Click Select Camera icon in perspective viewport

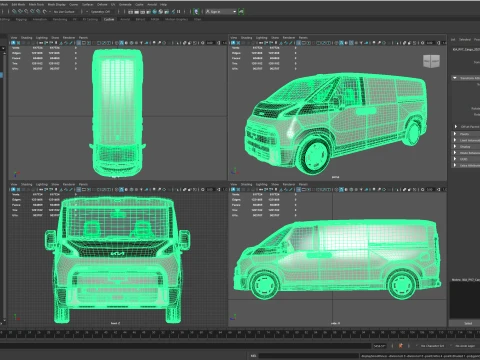click(233, 43)
